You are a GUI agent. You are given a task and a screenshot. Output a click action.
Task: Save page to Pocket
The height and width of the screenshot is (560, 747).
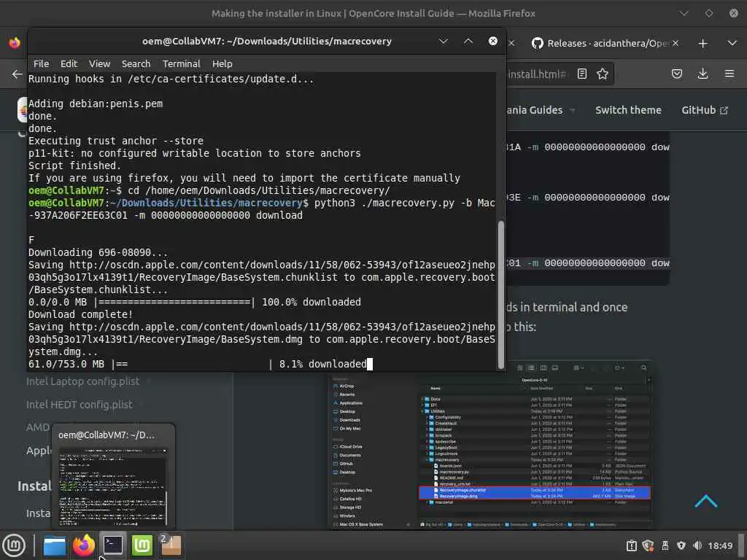(x=676, y=74)
